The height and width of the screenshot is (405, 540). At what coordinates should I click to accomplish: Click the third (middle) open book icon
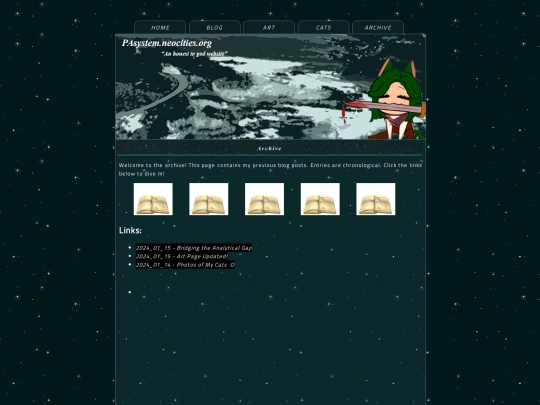pyautogui.click(x=264, y=199)
